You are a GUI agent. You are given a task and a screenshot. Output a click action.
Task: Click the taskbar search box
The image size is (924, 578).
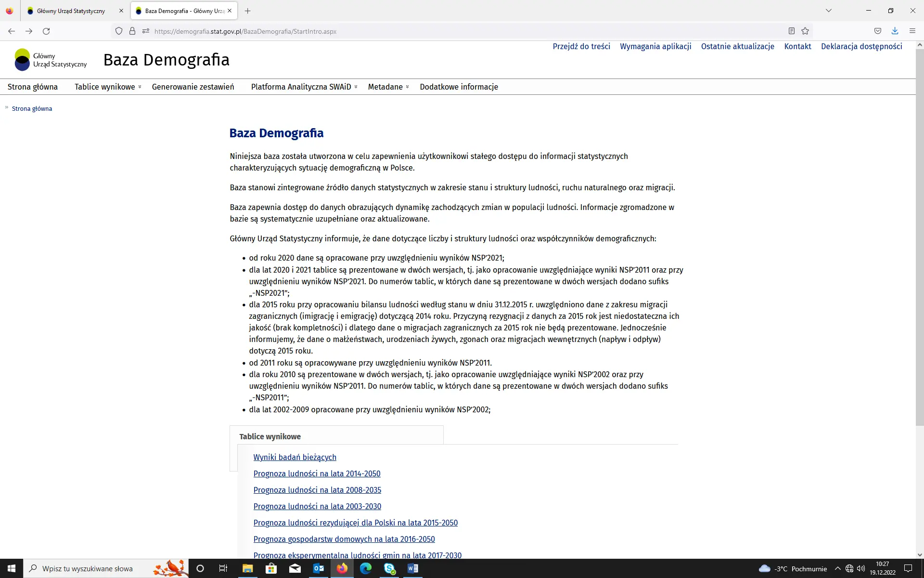[106, 568]
